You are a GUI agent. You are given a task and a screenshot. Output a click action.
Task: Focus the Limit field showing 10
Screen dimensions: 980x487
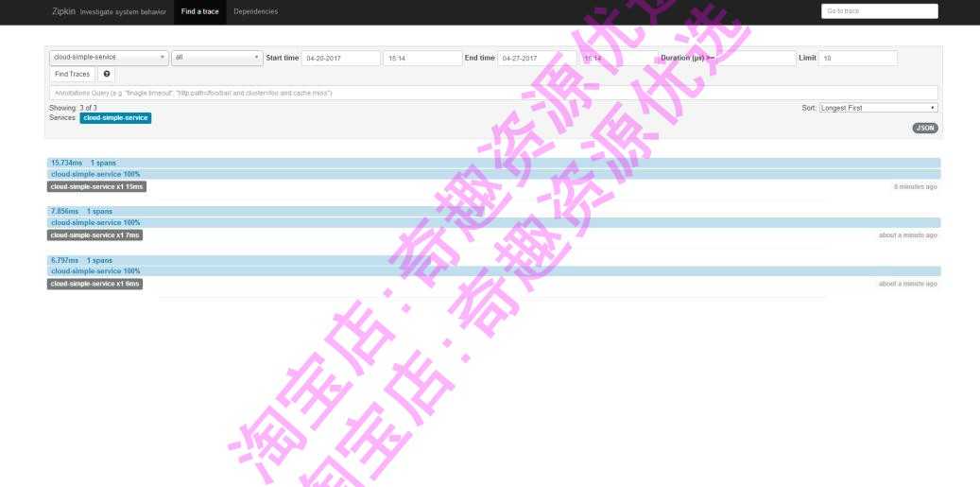pyautogui.click(x=858, y=58)
